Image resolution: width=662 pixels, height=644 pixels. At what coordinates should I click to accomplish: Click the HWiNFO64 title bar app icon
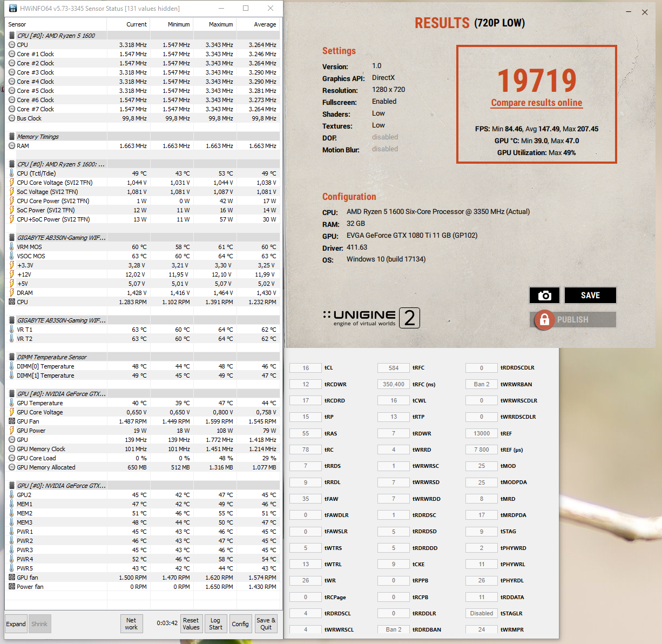click(12, 8)
